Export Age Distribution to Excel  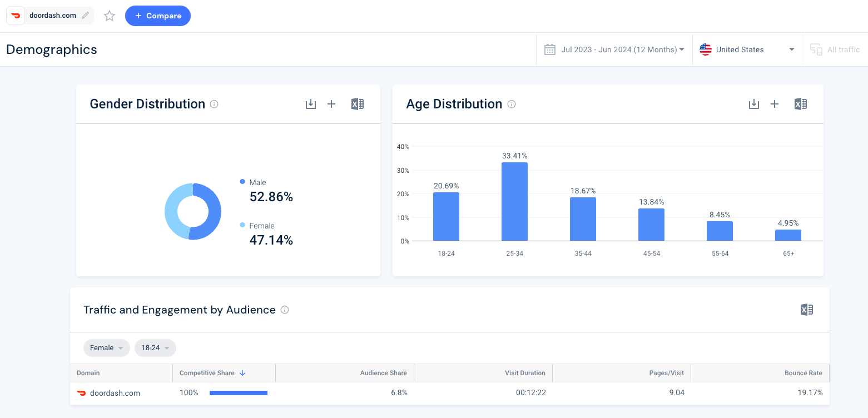point(801,104)
